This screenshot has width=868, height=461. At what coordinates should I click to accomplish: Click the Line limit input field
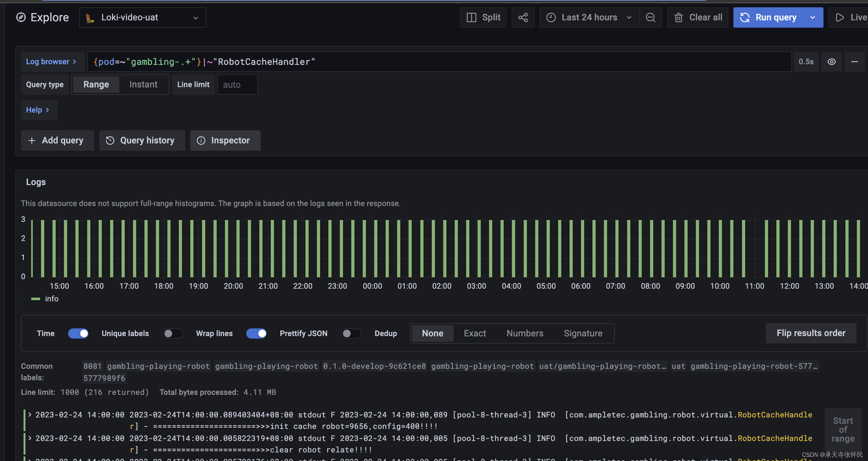tap(237, 85)
